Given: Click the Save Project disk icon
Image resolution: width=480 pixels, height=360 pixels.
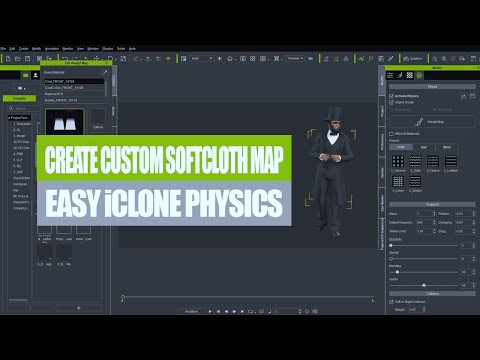Looking at the screenshot, I should pyautogui.click(x=28, y=59).
